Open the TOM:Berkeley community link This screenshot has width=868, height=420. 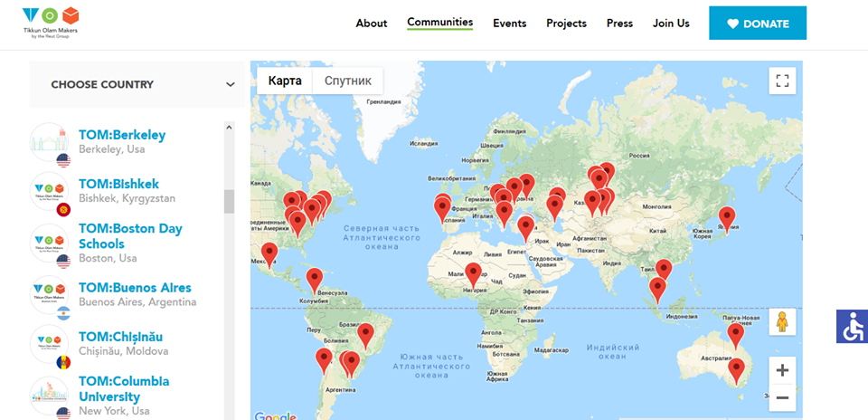(122, 135)
